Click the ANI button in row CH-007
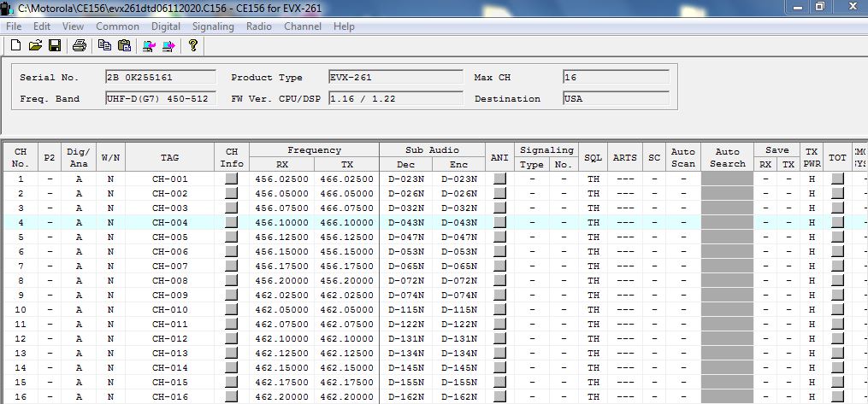 499,266
